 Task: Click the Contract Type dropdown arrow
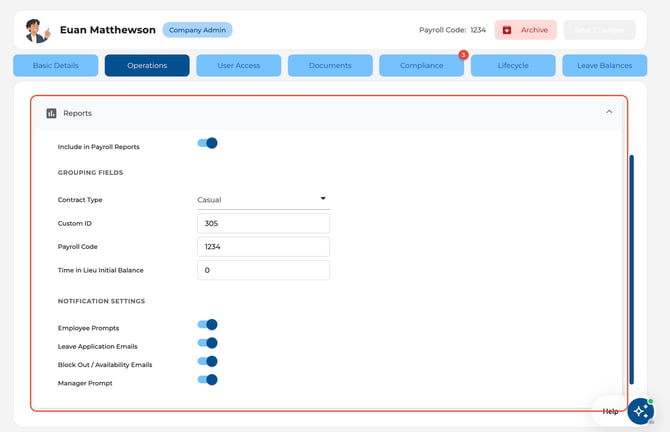(323, 198)
